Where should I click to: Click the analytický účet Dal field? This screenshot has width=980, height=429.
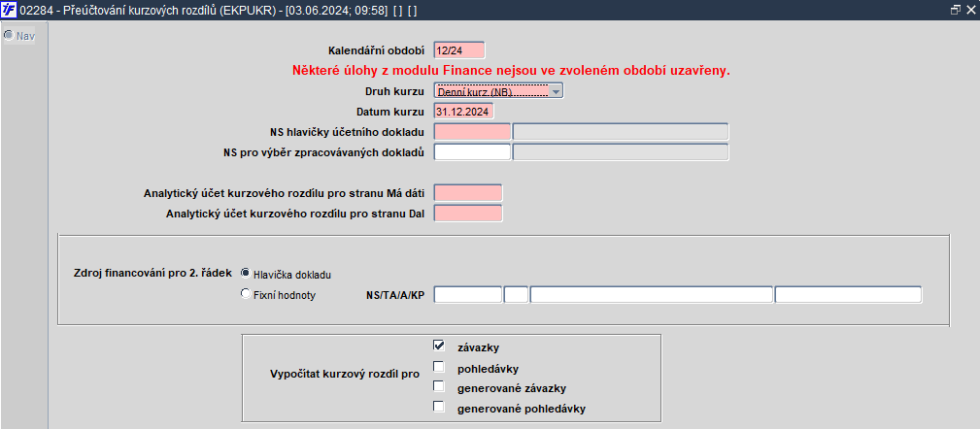[468, 214]
